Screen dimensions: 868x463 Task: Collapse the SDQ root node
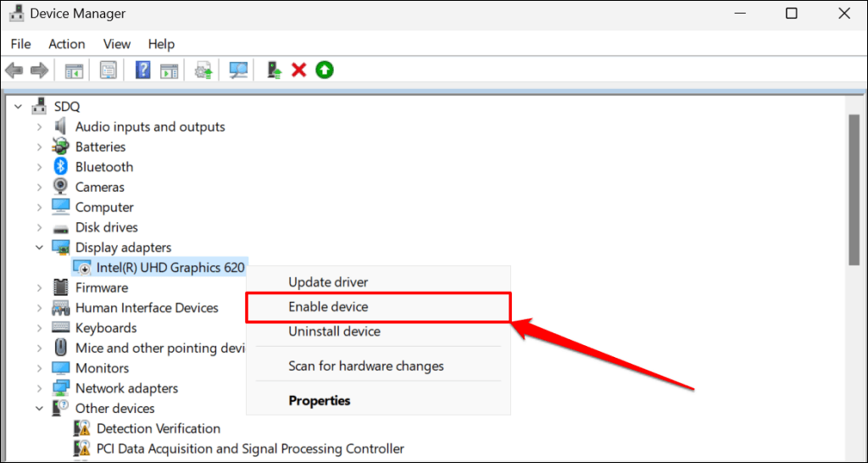pos(19,106)
